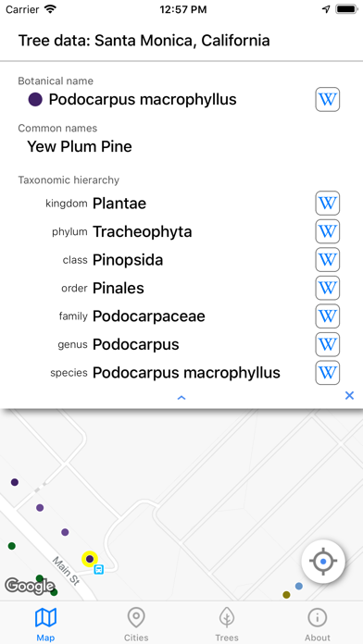Center map on my location

tap(323, 561)
